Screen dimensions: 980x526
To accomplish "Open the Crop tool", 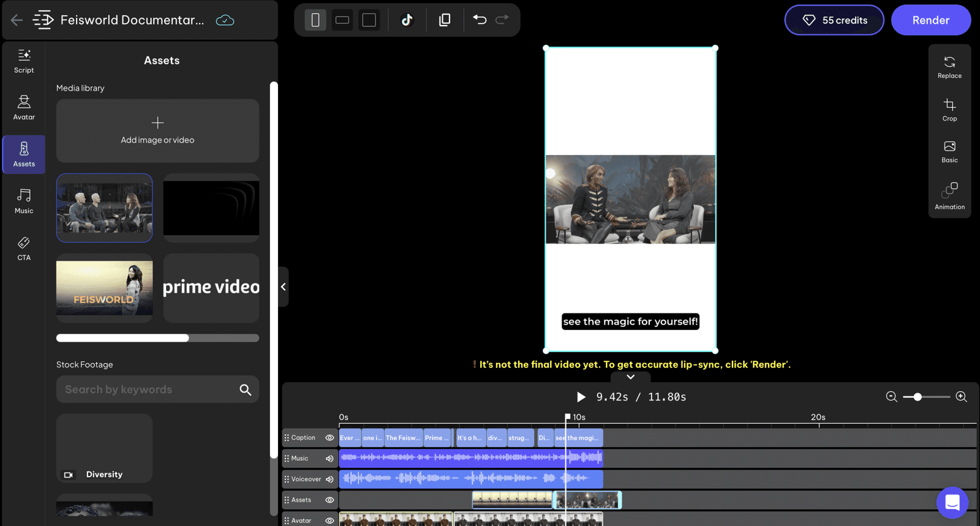I will click(949, 110).
